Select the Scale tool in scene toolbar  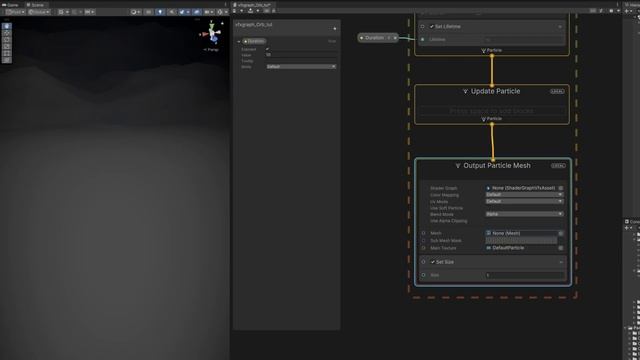(x=7, y=46)
